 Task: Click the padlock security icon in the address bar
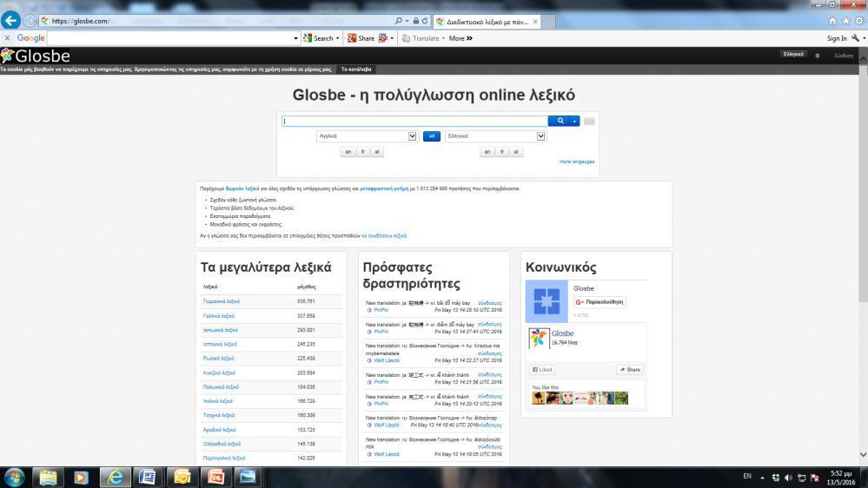click(x=415, y=21)
